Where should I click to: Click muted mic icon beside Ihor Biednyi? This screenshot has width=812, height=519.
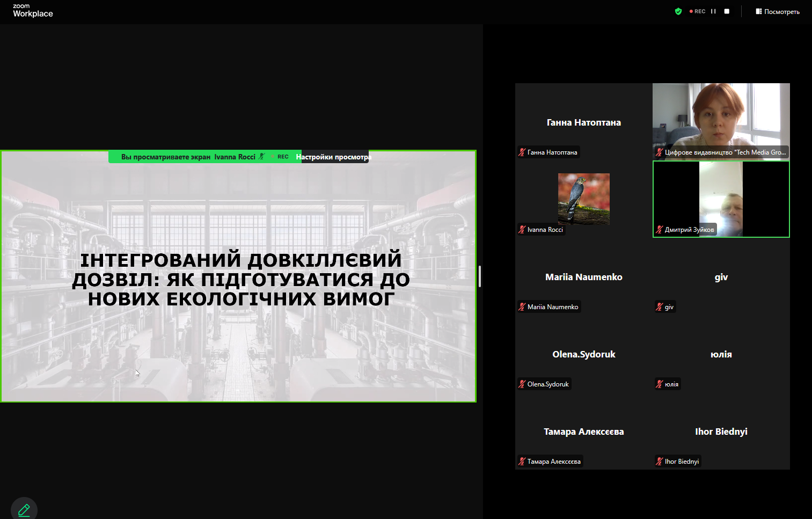[659, 462]
